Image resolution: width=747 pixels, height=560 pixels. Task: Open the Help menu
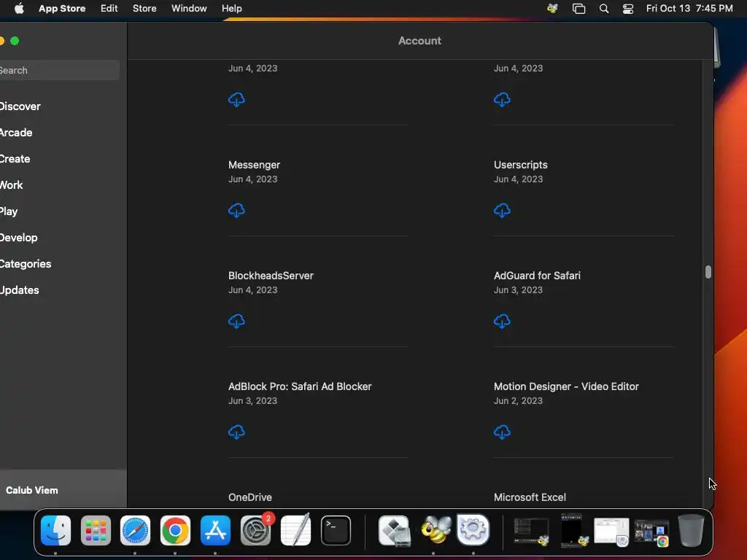231,8
